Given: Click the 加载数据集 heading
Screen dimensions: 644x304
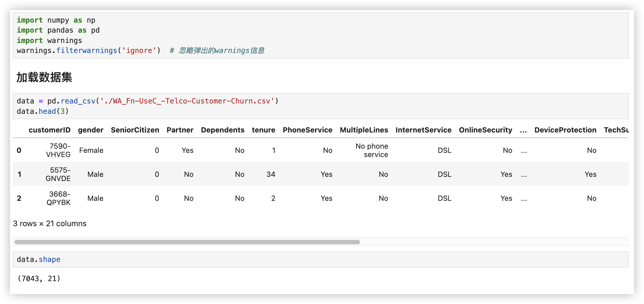Looking at the screenshot, I should 44,77.
